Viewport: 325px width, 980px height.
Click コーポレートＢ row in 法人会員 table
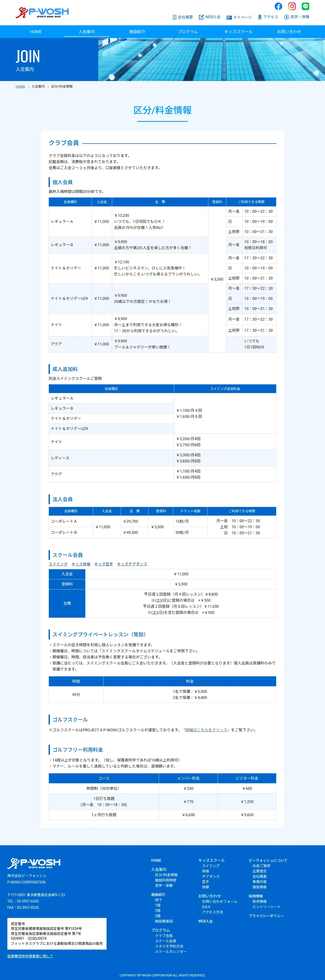[162, 532]
